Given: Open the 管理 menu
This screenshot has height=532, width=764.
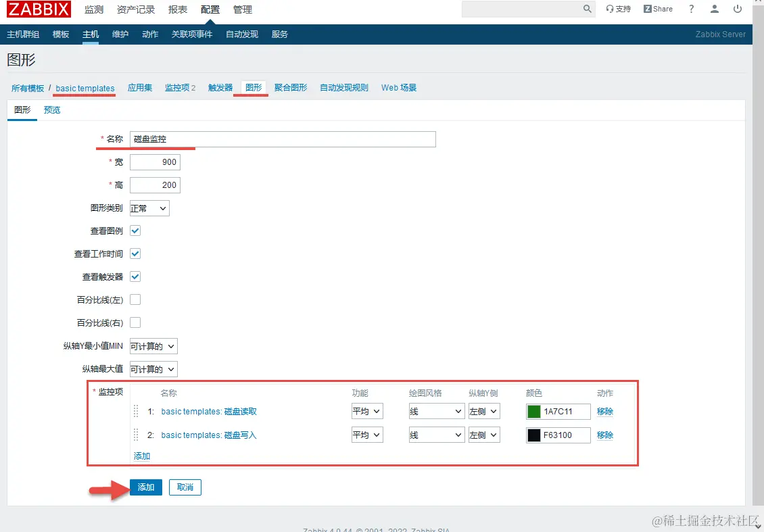Looking at the screenshot, I should 242,9.
